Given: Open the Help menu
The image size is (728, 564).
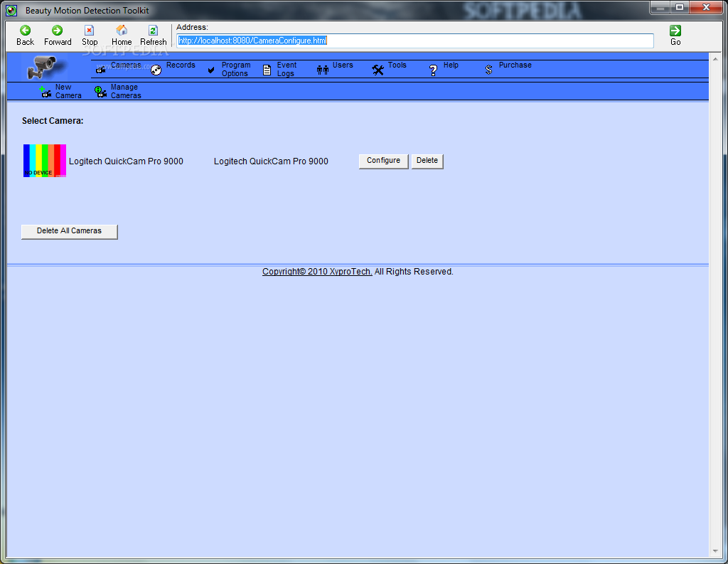Looking at the screenshot, I should click(451, 65).
